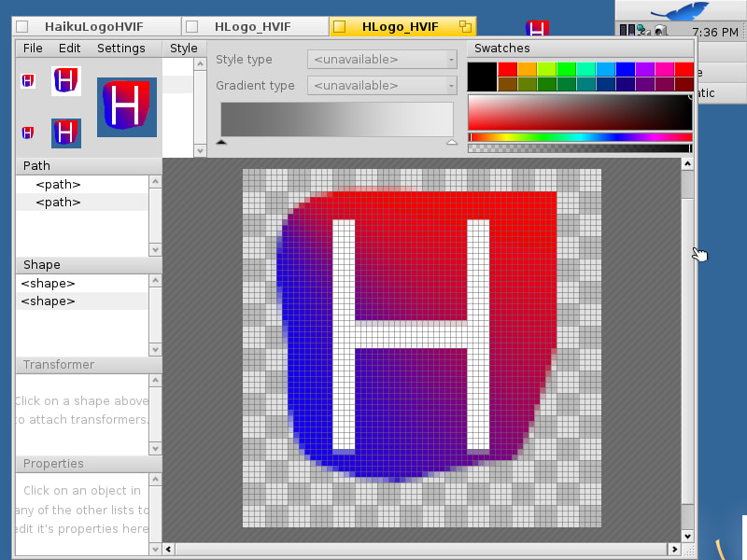747x560 pixels.
Task: Click the close box on active yellow HLogo_HVIF tab
Action: coord(340,27)
